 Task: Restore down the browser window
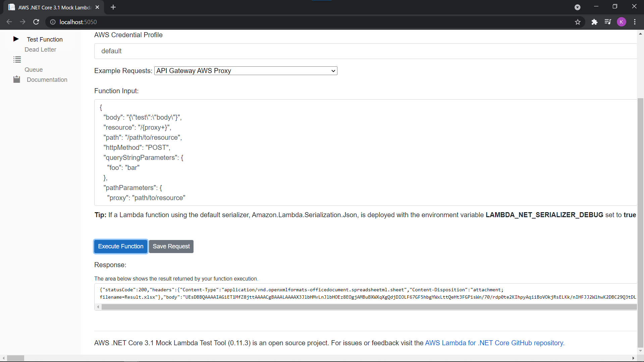click(x=615, y=7)
